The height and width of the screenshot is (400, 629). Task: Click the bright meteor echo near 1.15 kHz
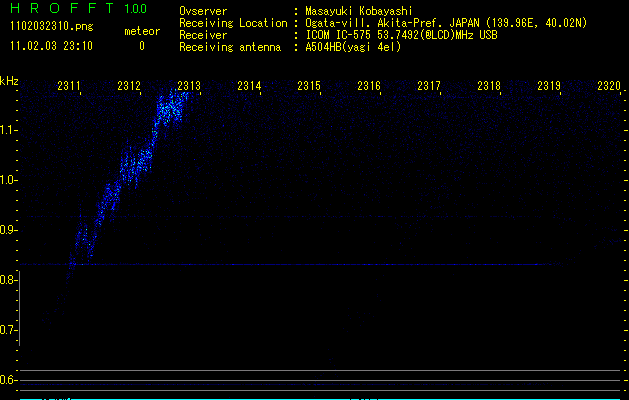click(x=171, y=108)
